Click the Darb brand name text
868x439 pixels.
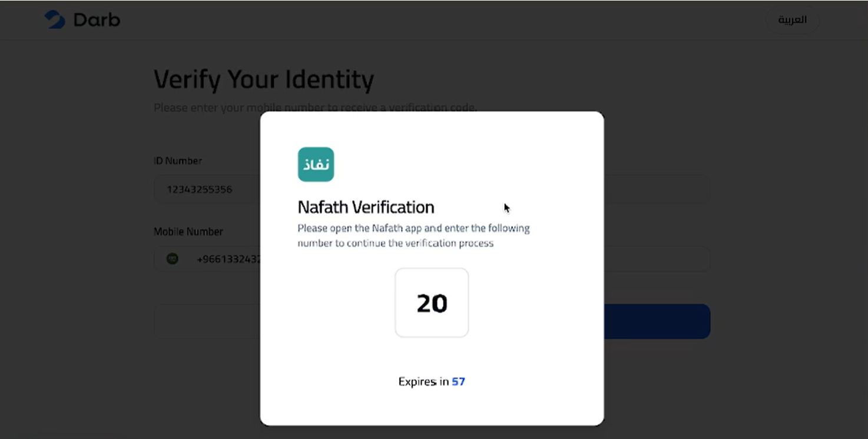97,20
